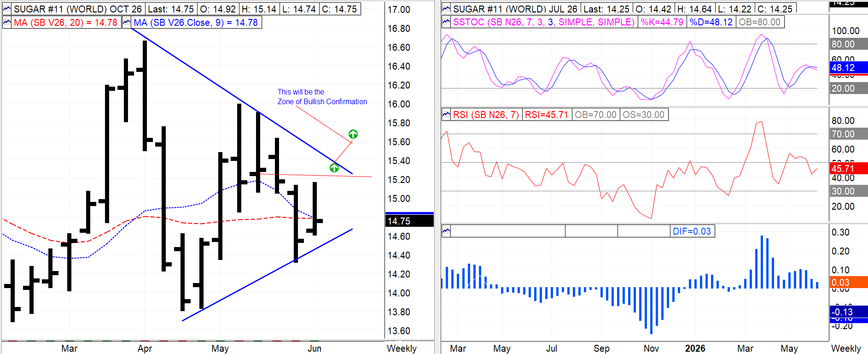Click the Weekly label under the JUL 26 chart

pos(846,348)
